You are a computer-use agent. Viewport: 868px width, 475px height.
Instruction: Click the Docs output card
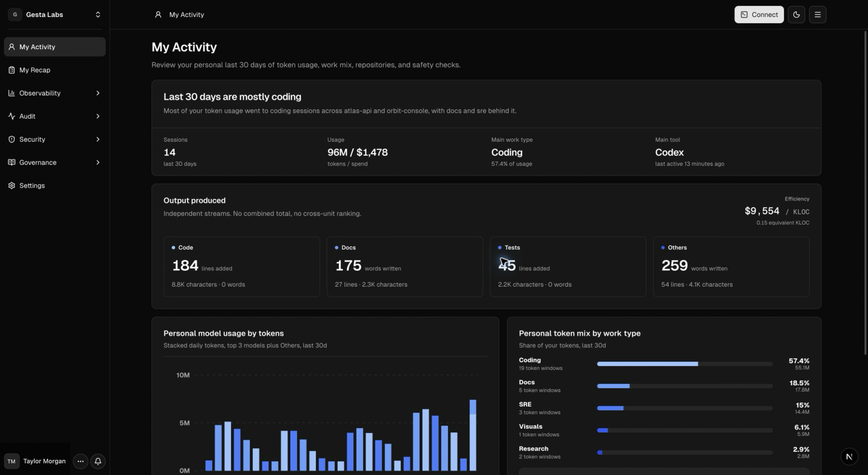(x=405, y=266)
